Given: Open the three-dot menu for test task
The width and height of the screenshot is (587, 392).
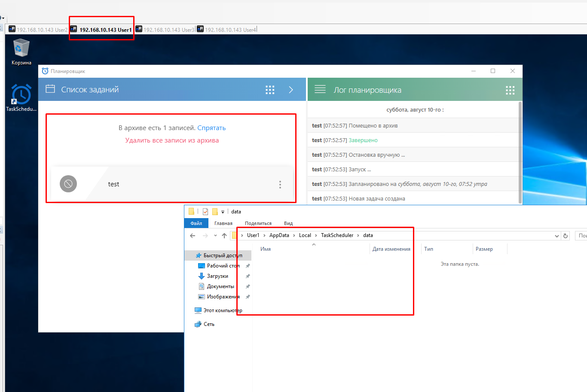Looking at the screenshot, I should pyautogui.click(x=280, y=184).
